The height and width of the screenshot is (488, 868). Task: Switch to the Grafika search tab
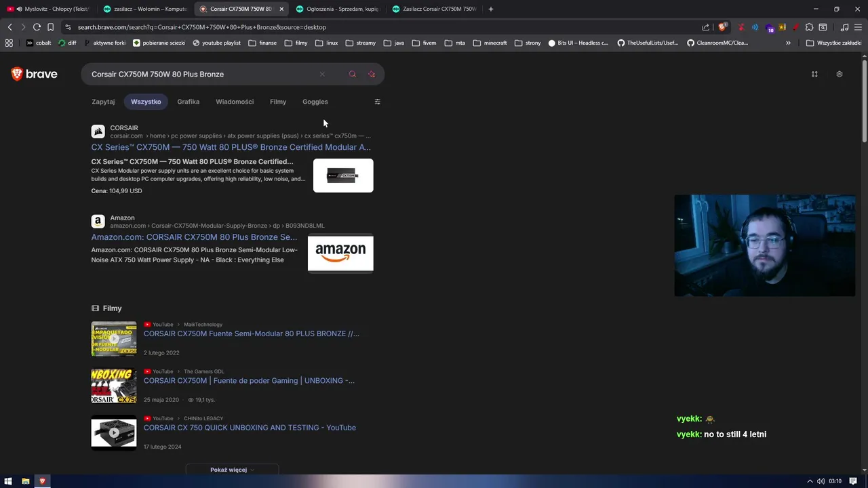click(188, 102)
